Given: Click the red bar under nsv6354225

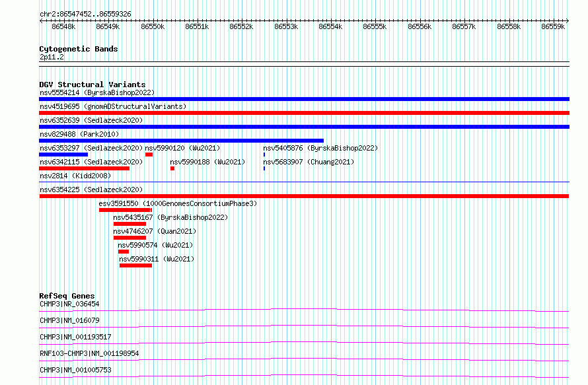Looking at the screenshot, I should coord(304,196).
